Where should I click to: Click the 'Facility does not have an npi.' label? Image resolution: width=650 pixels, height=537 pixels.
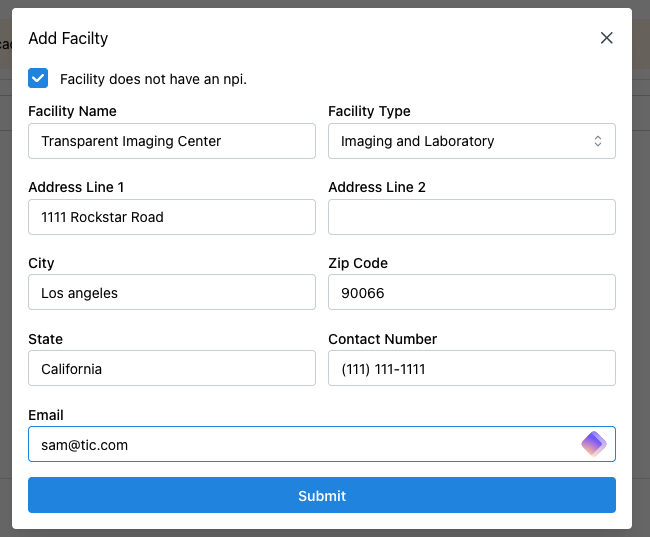pyautogui.click(x=153, y=79)
